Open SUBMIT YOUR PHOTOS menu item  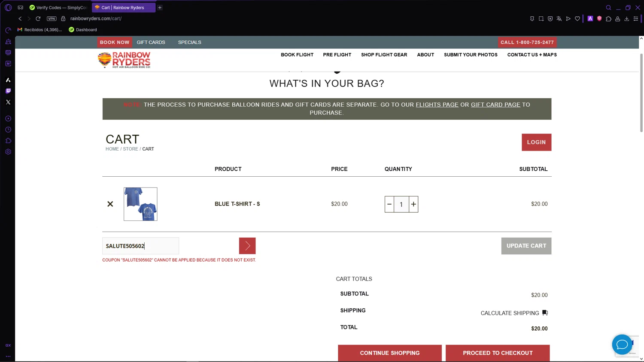coord(471,55)
